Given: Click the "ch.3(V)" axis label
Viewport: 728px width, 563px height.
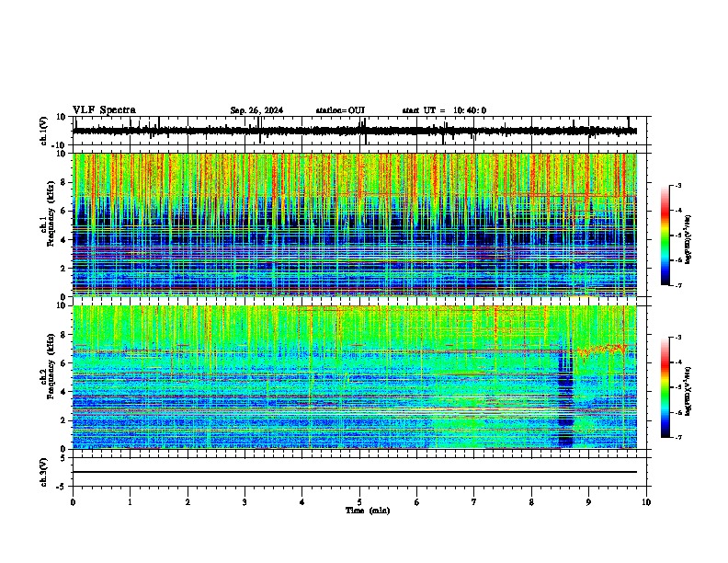Looking at the screenshot, I should coord(44,472).
